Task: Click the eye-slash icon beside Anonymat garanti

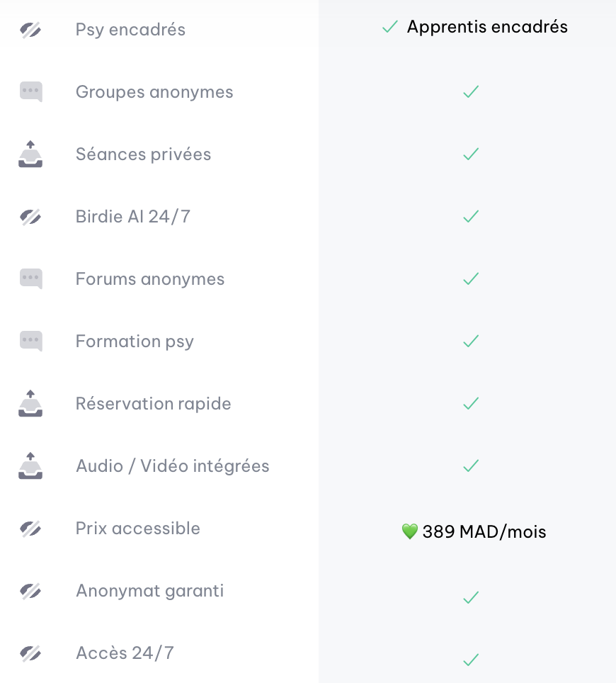Action: [30, 591]
